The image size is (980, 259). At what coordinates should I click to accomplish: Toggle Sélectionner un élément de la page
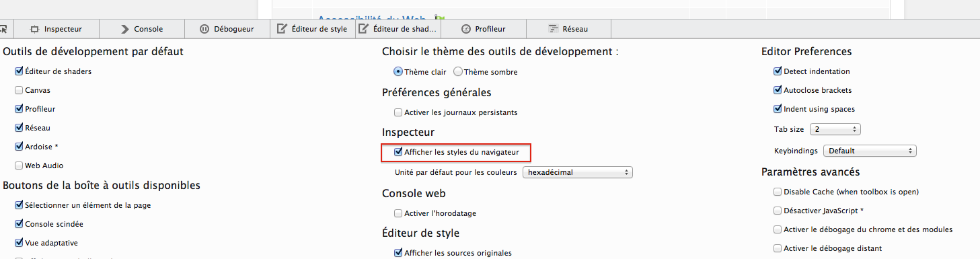[19, 205]
